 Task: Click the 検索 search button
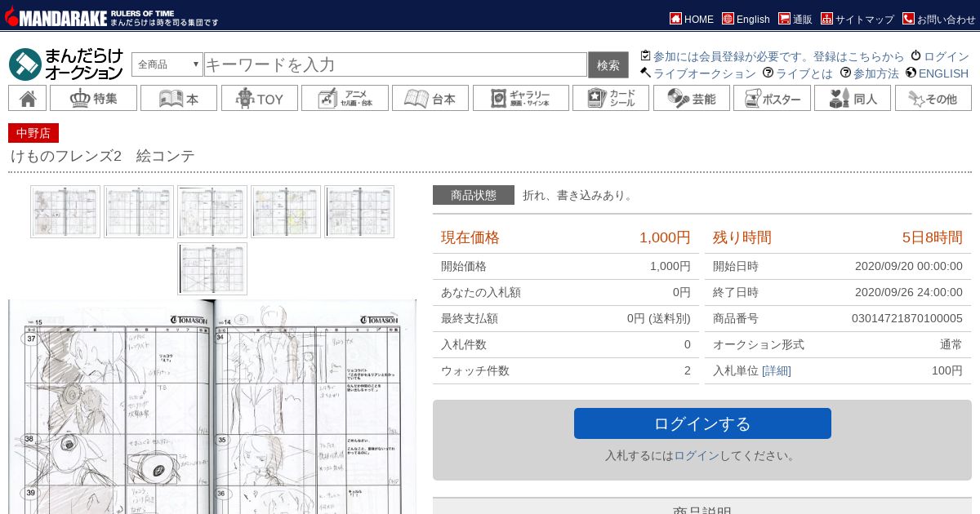tap(608, 65)
